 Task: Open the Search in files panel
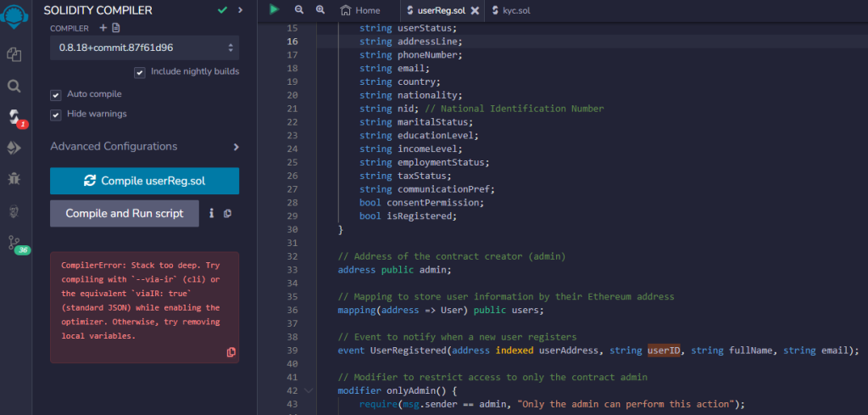pyautogui.click(x=14, y=86)
